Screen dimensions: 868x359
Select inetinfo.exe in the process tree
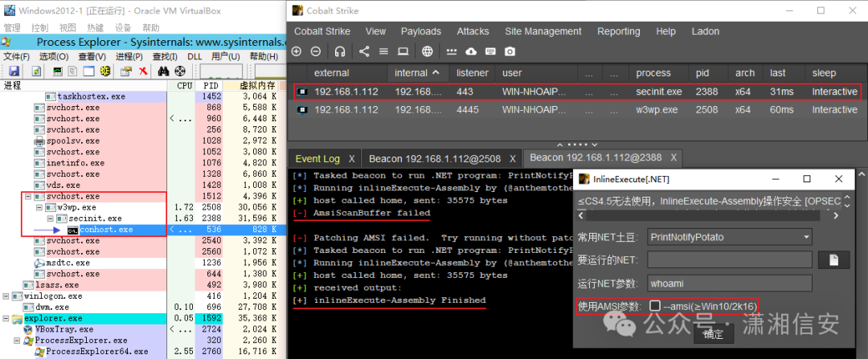click(76, 163)
